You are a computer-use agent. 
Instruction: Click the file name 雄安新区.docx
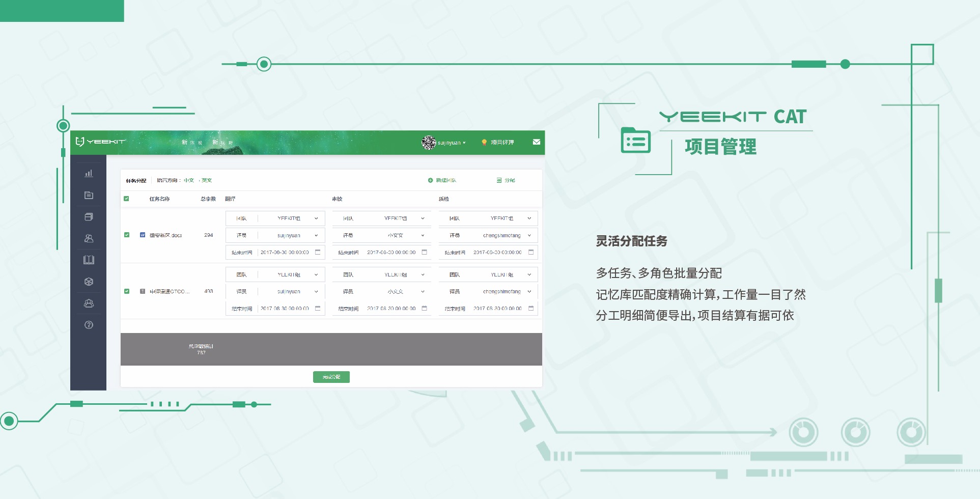(x=165, y=235)
